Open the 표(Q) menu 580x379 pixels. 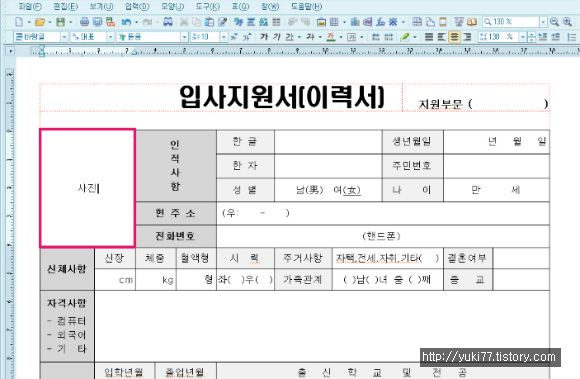[x=240, y=6]
